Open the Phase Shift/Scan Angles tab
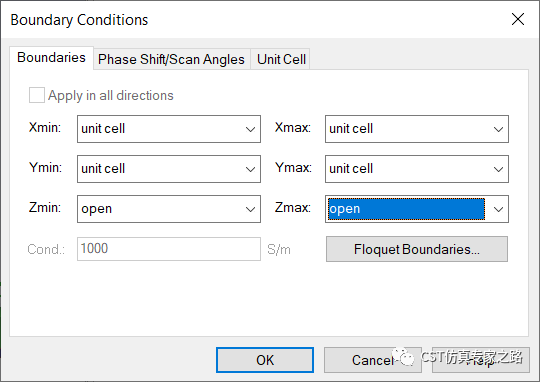The width and height of the screenshot is (540, 382). click(171, 59)
